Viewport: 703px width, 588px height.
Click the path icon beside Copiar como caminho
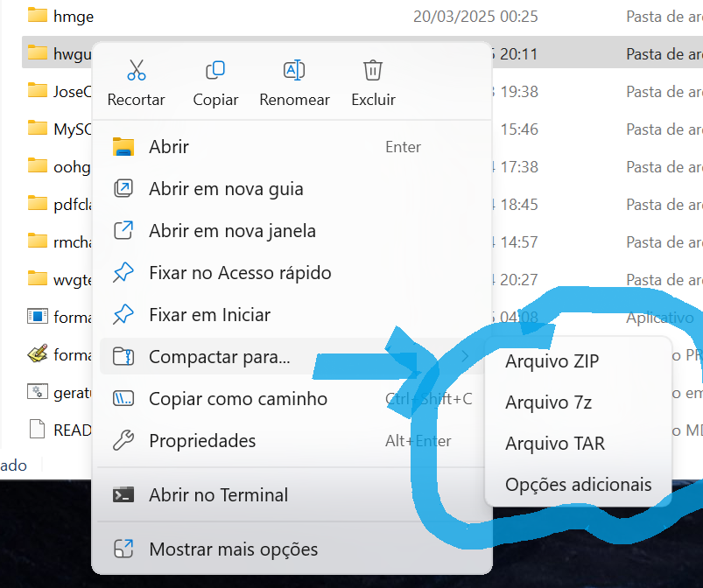click(x=123, y=398)
